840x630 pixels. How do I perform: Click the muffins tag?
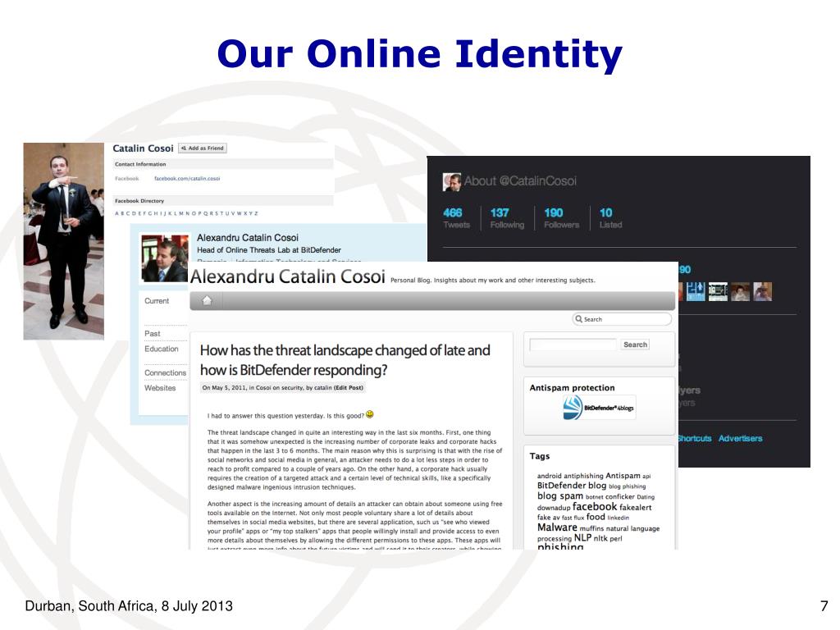tap(591, 528)
